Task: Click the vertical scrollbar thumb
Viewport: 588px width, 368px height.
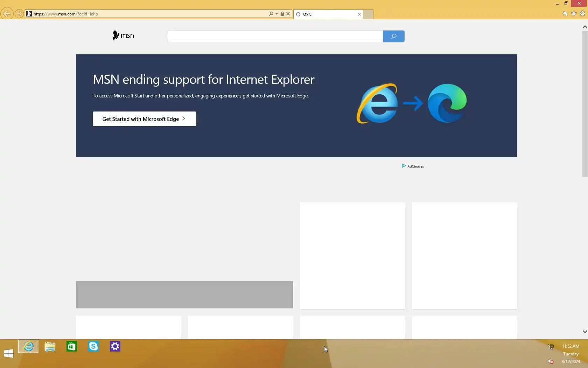Action: click(584, 104)
